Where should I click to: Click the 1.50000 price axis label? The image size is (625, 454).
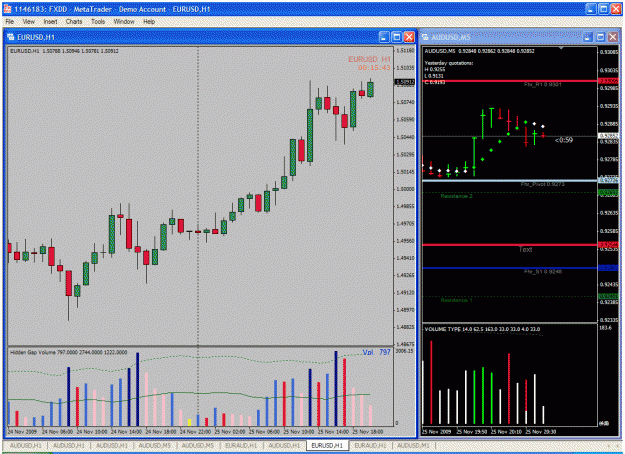pos(405,189)
